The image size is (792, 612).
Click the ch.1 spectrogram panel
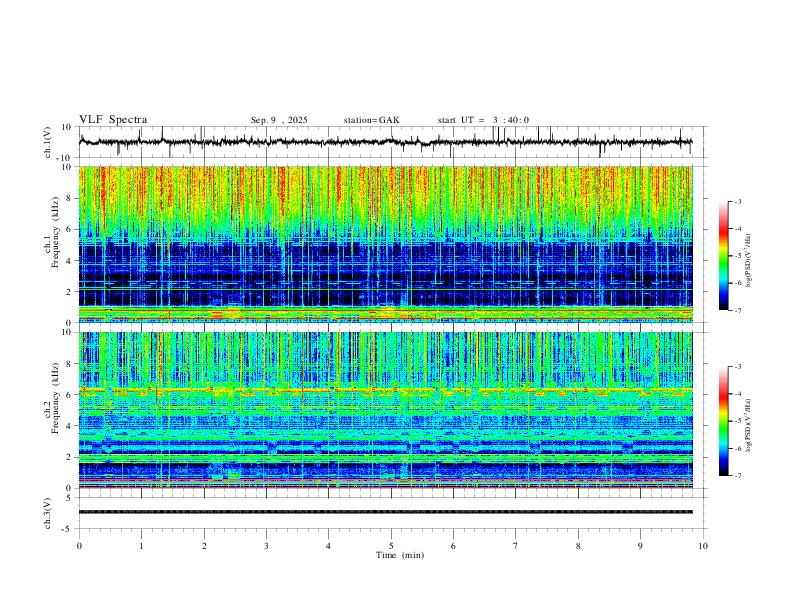click(385, 244)
